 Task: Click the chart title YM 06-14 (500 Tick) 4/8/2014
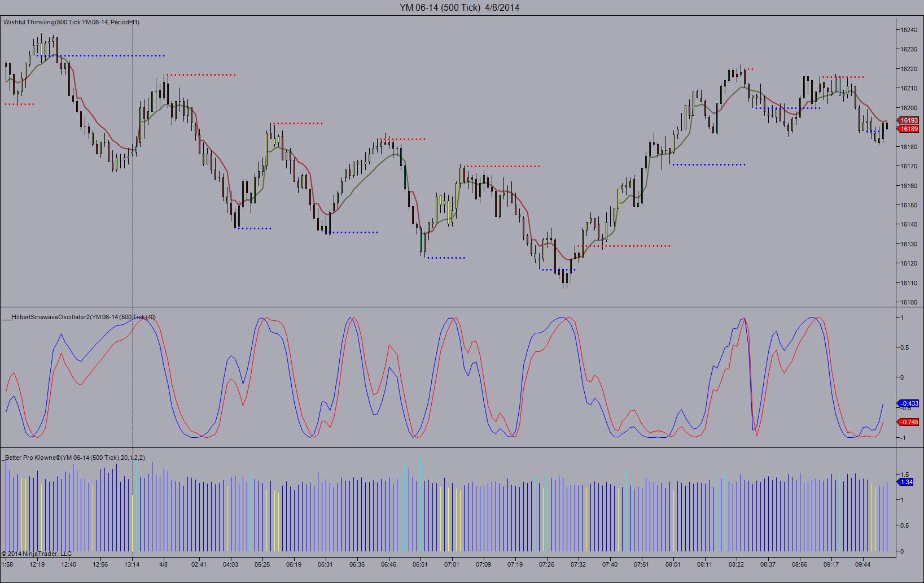459,7
